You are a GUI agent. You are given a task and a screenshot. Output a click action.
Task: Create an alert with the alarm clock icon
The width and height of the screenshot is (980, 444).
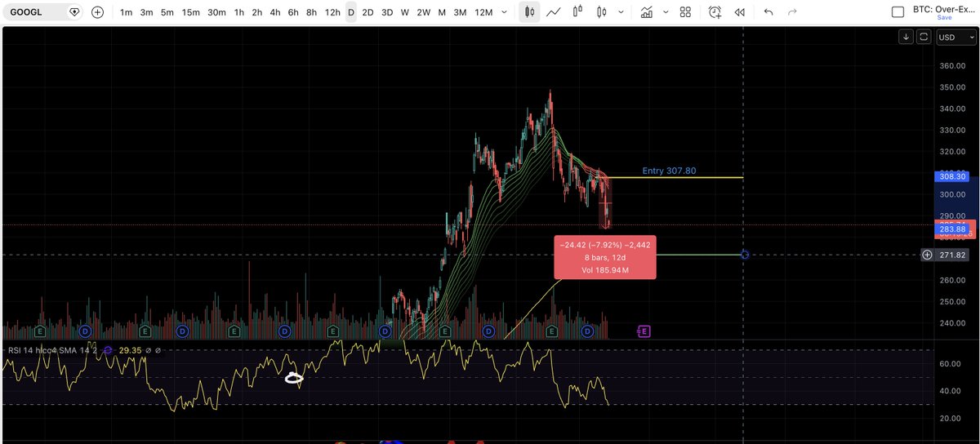coord(715,12)
